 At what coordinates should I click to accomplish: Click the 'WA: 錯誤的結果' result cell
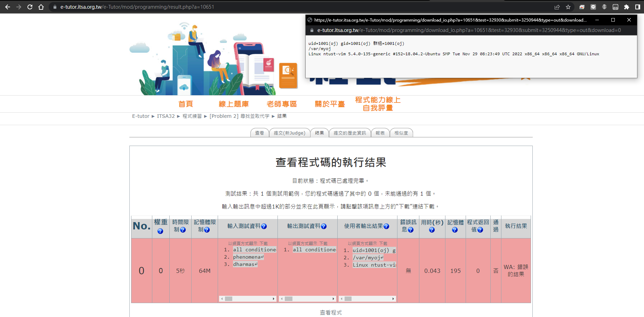pos(516,270)
